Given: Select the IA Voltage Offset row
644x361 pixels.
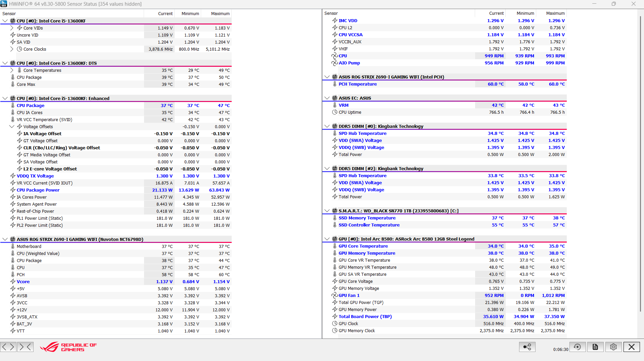Looking at the screenshot, I should point(116,134).
